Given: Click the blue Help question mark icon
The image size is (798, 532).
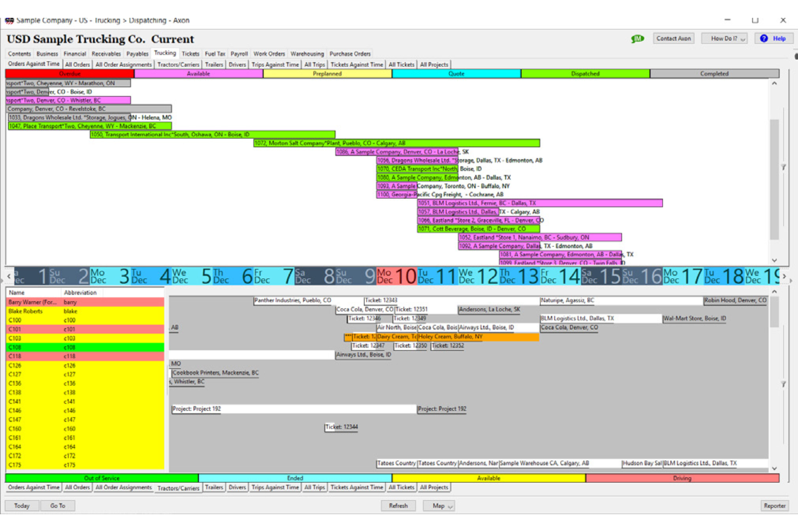Looking at the screenshot, I should (x=764, y=39).
